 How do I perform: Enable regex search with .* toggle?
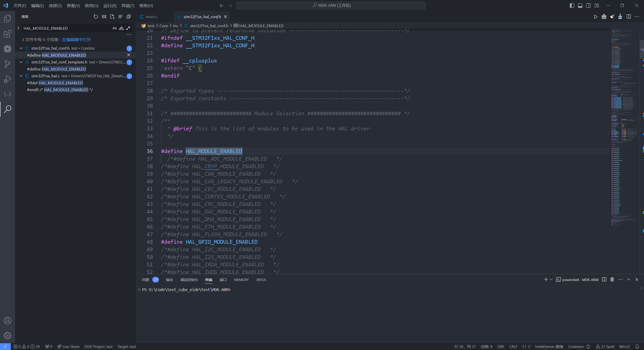click(x=128, y=28)
